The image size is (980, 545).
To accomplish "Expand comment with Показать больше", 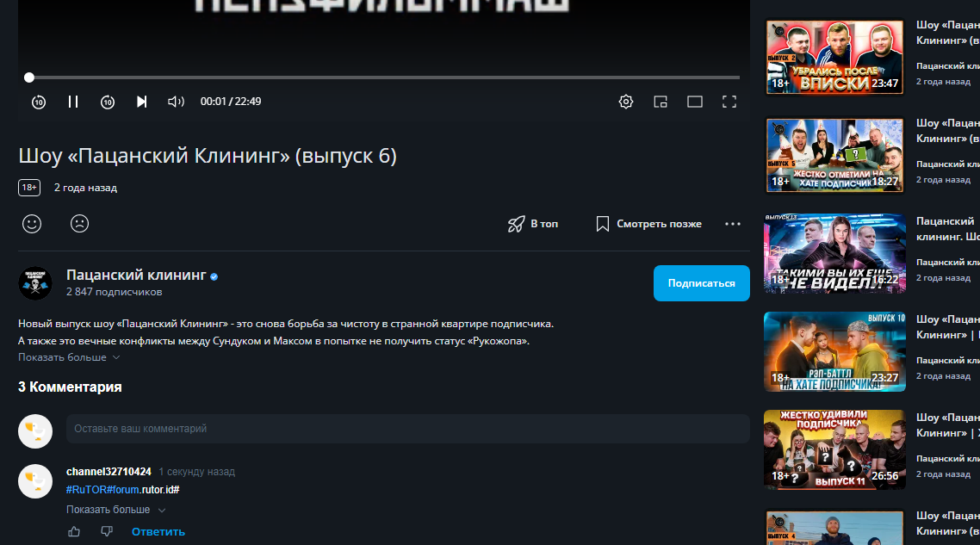I will click(115, 510).
